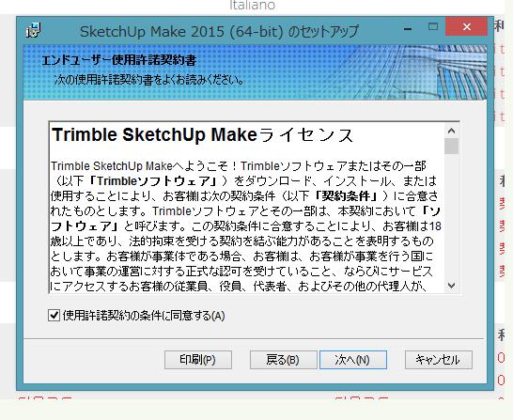
Task: Click the 印刷(P) print button
Action: click(x=198, y=360)
